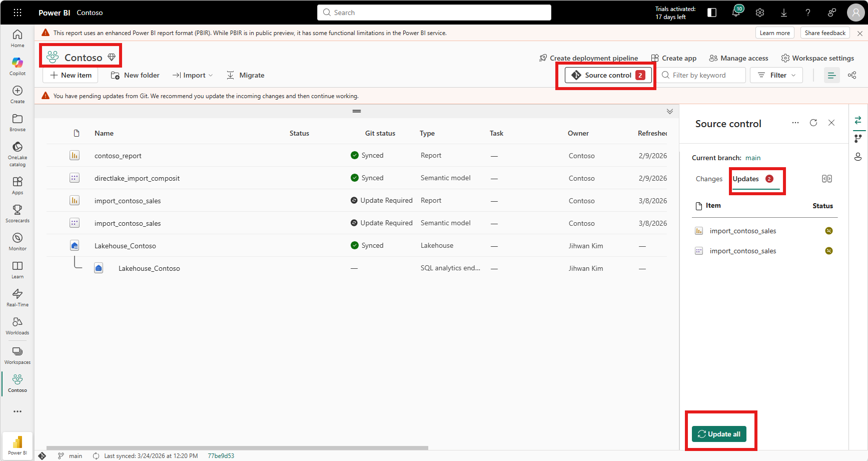This screenshot has height=461, width=868.
Task: Open Workloads page
Action: [18, 325]
